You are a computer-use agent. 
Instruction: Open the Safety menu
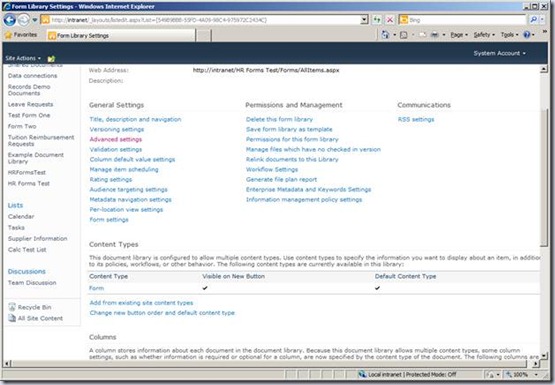pos(484,35)
